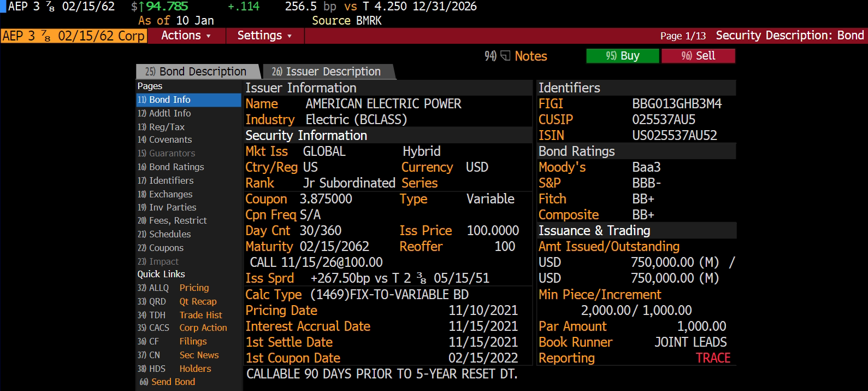Image resolution: width=868 pixels, height=391 pixels.
Task: Click the ISIN value US025537AU52
Action: click(675, 135)
